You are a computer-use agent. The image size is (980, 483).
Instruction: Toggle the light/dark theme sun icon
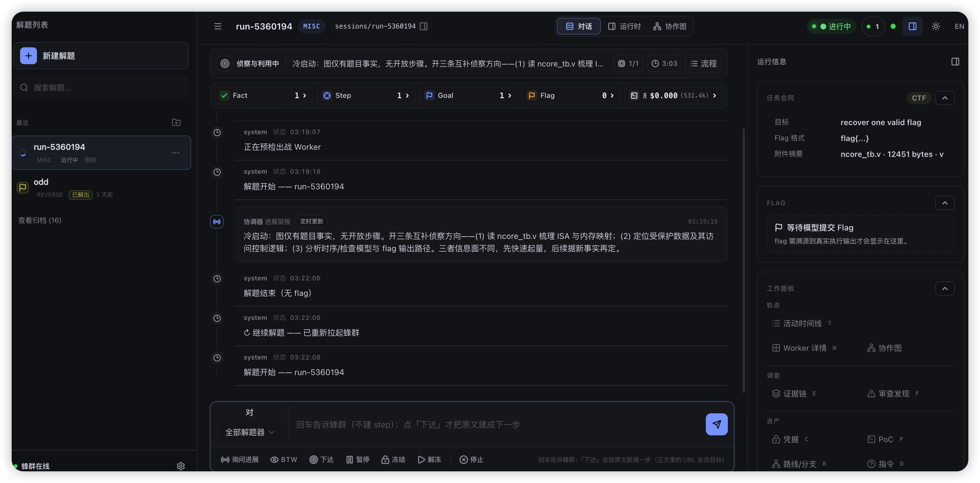point(936,26)
